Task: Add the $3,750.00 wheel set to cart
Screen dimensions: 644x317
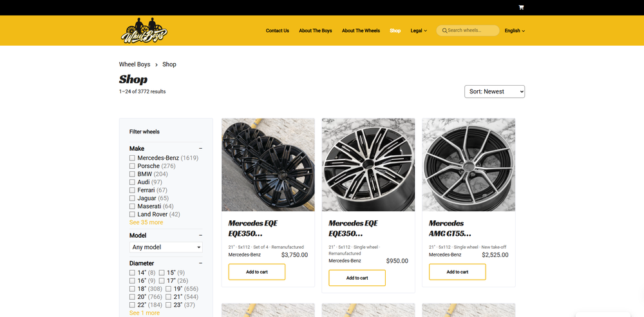Action: (x=257, y=272)
